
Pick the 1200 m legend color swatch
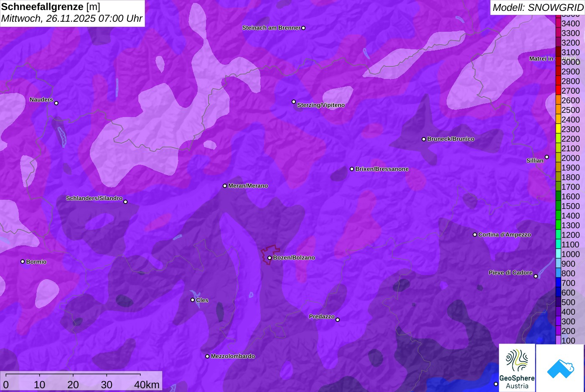[x=558, y=235]
